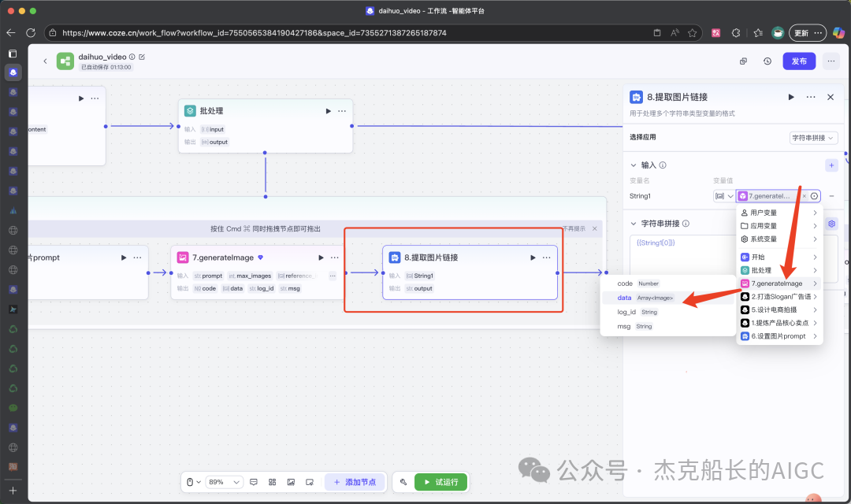851x504 pixels.
Task: Select the 批处理 node icon
Action: (x=190, y=111)
